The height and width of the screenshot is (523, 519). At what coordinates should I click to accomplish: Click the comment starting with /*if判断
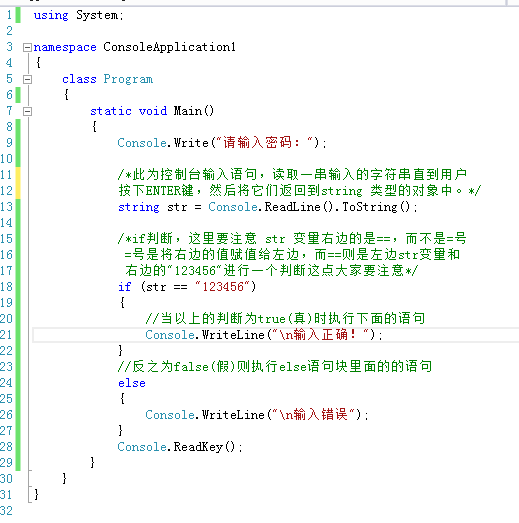pyautogui.click(x=292, y=238)
